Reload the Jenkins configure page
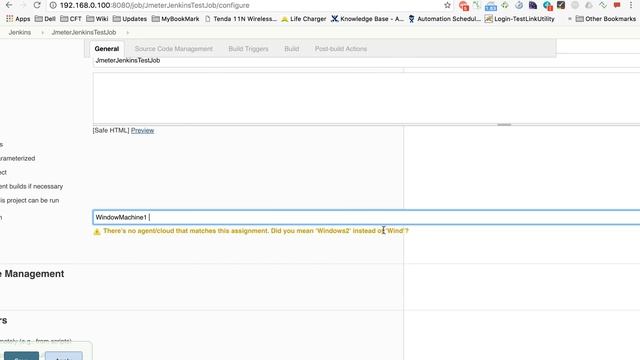The image size is (640, 360). 37,5
